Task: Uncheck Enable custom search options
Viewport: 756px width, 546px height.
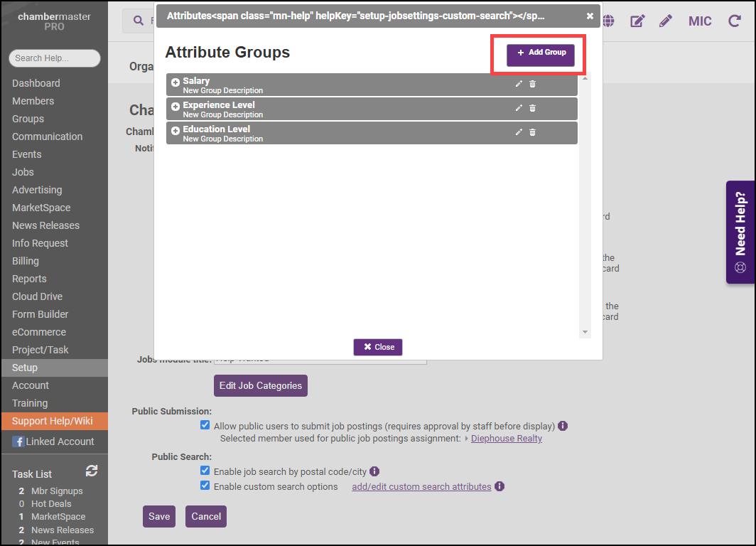Action: pos(205,486)
